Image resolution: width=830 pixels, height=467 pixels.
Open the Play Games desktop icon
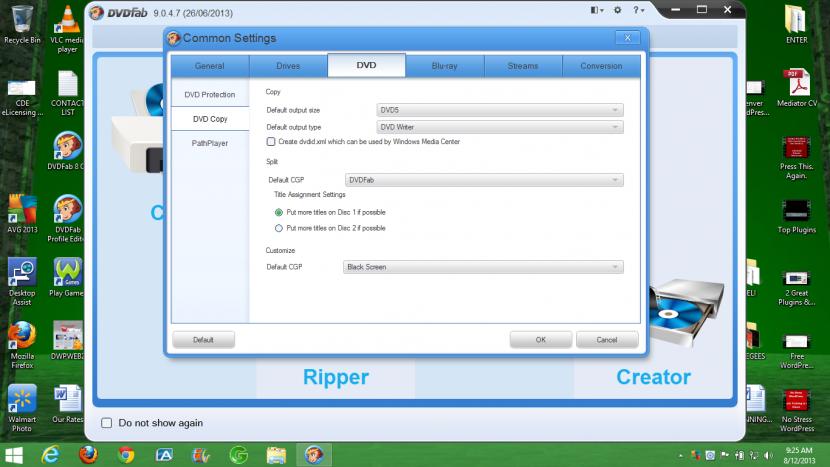(x=67, y=277)
